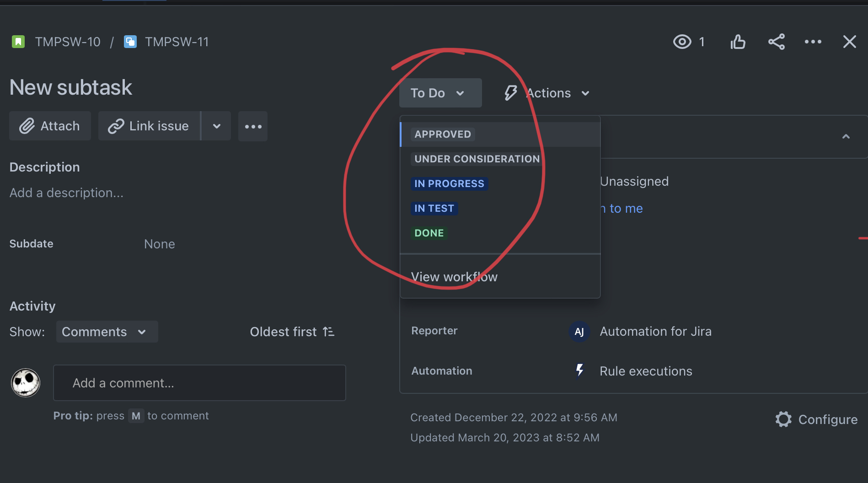
Task: Toggle the Oldest first sort order
Action: [292, 332]
